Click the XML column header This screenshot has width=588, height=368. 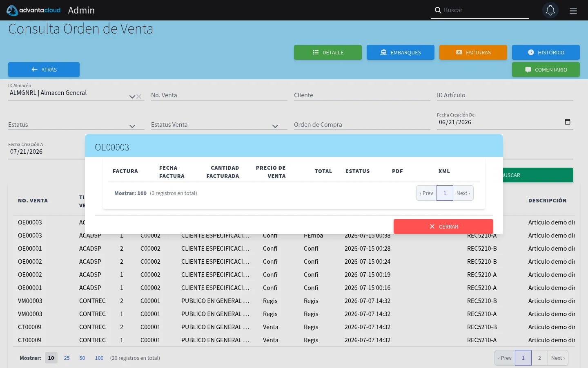(444, 171)
